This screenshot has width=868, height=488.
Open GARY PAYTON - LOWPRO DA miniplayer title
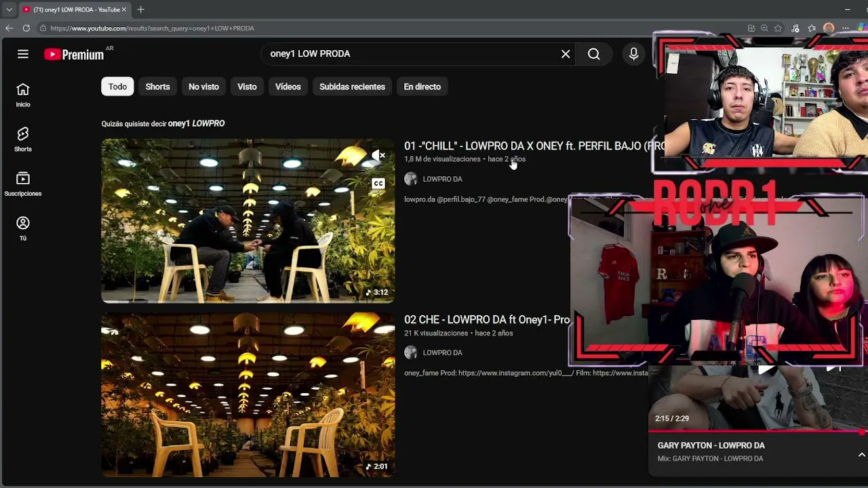tap(711, 445)
